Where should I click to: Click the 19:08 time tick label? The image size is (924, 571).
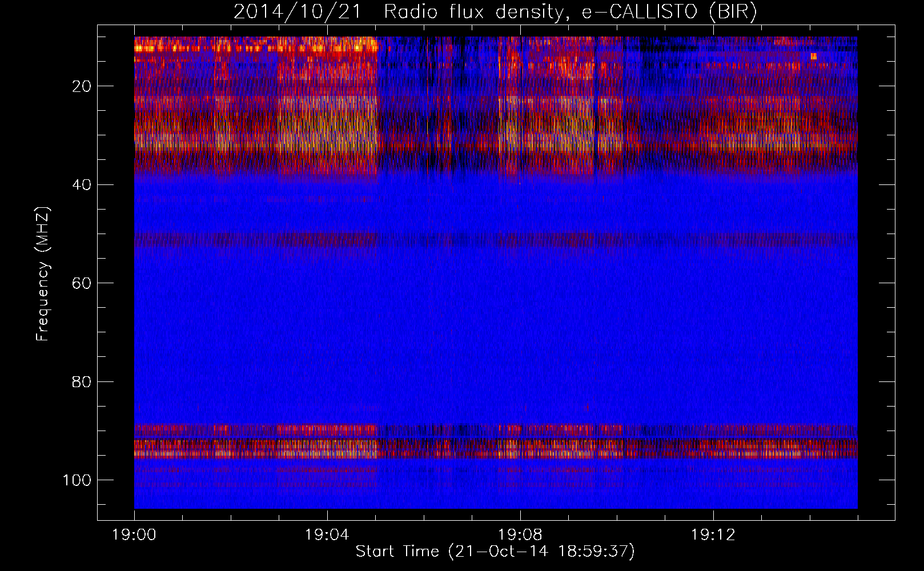520,535
